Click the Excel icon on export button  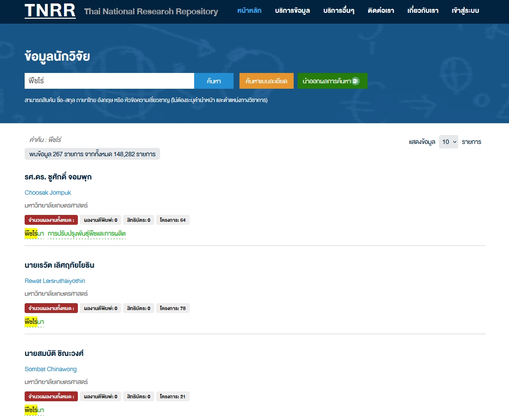point(356,81)
